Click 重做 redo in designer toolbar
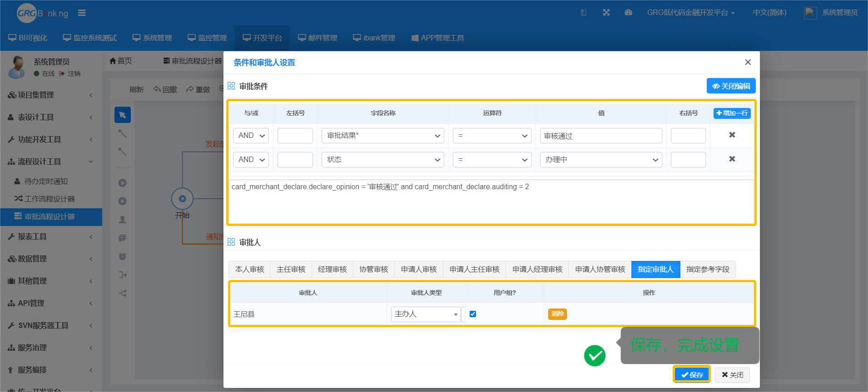 coord(198,89)
